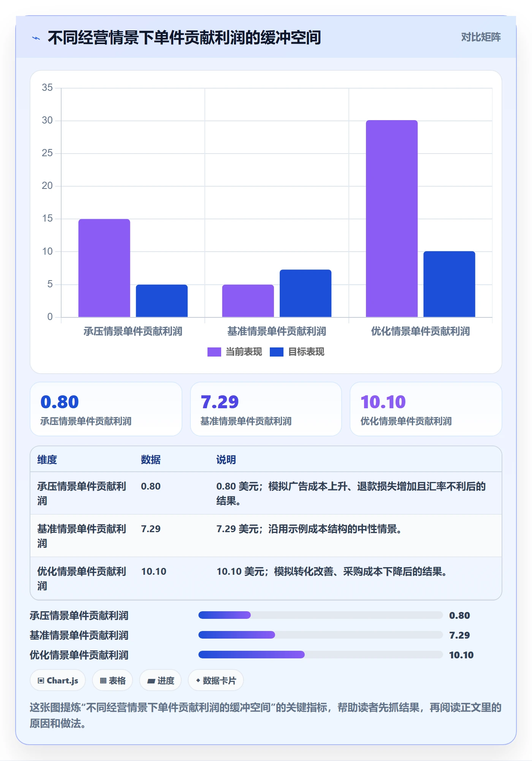
Task: Click the purple 当前表现 legend swatch
Action: (214, 352)
